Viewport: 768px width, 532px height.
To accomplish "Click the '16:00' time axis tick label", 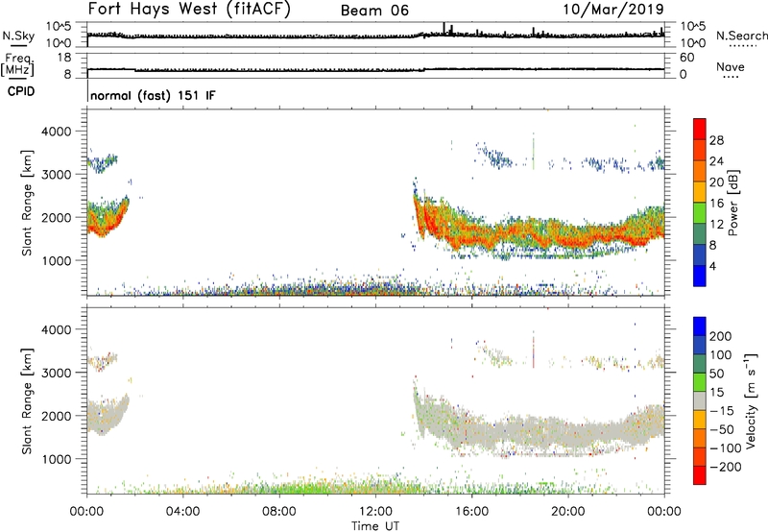I will (471, 512).
